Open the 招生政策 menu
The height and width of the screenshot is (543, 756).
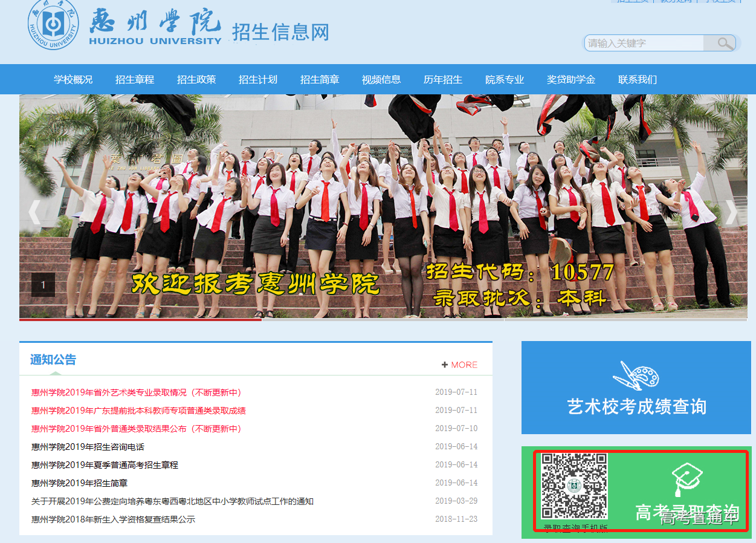[x=196, y=79]
